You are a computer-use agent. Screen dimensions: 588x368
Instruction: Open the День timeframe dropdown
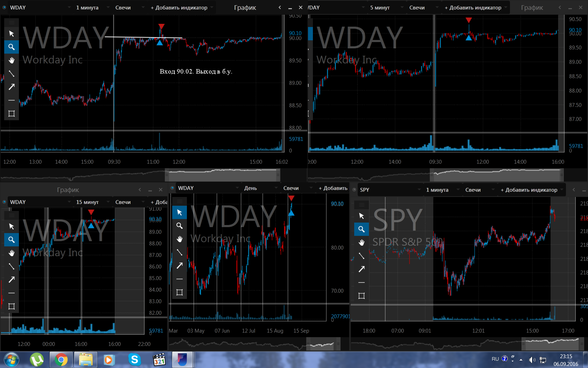click(x=260, y=188)
